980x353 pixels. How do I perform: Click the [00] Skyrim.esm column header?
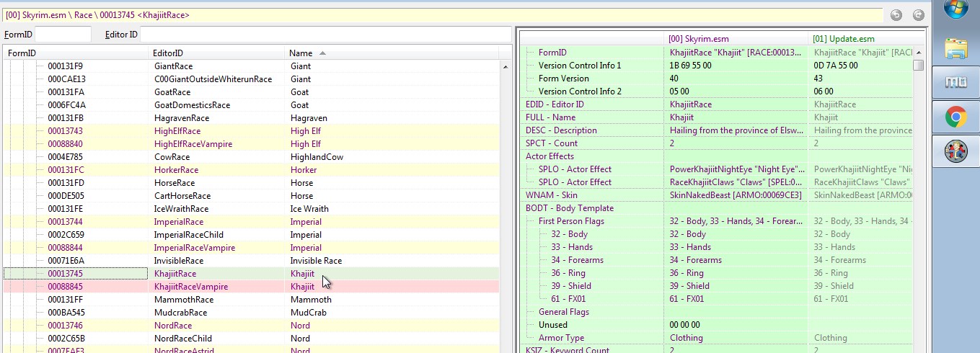click(736, 38)
